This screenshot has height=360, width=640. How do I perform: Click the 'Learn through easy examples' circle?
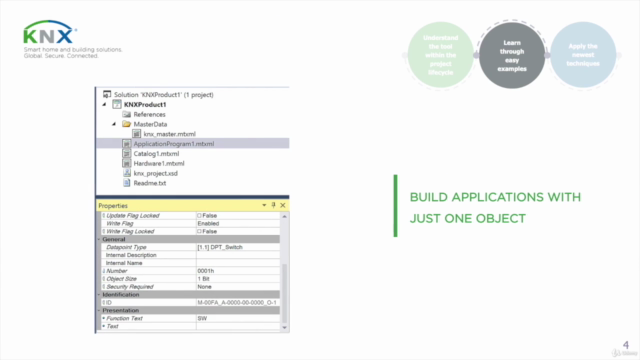[x=512, y=55]
